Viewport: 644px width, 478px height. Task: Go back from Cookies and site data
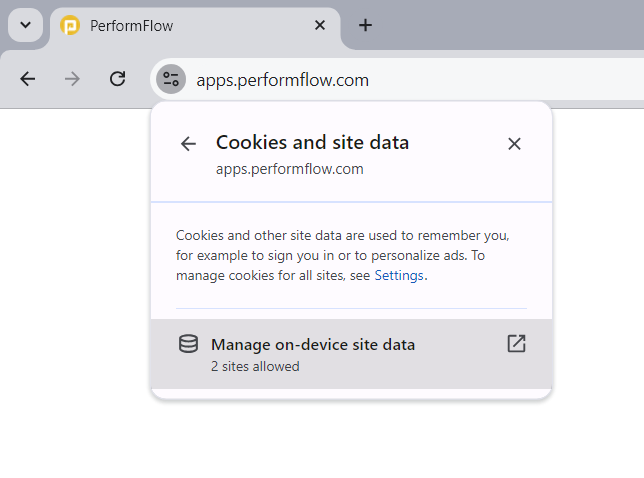pyautogui.click(x=189, y=144)
